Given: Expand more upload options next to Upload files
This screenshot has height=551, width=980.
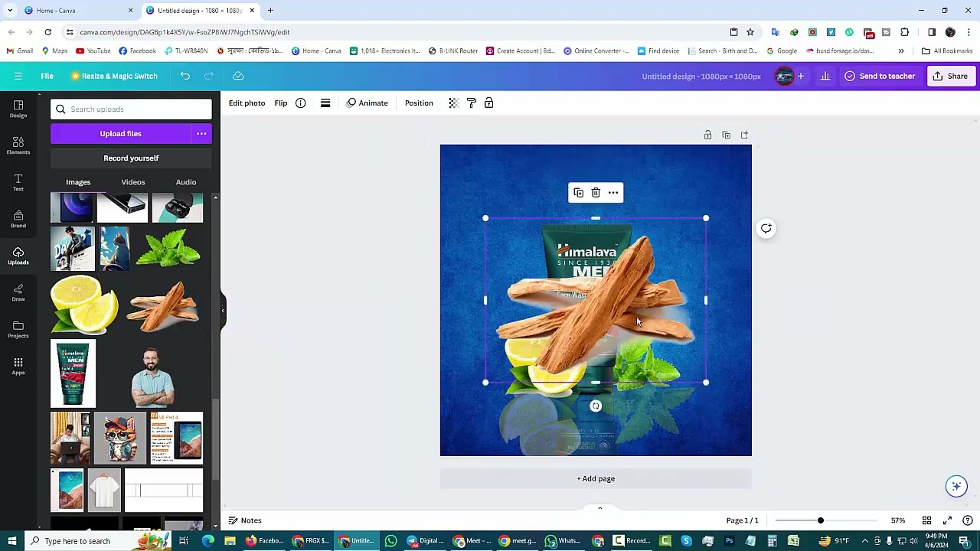Looking at the screenshot, I should 201,134.
